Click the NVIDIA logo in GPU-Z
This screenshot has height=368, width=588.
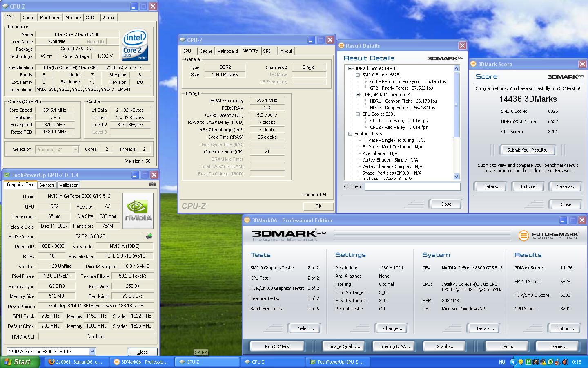click(138, 211)
